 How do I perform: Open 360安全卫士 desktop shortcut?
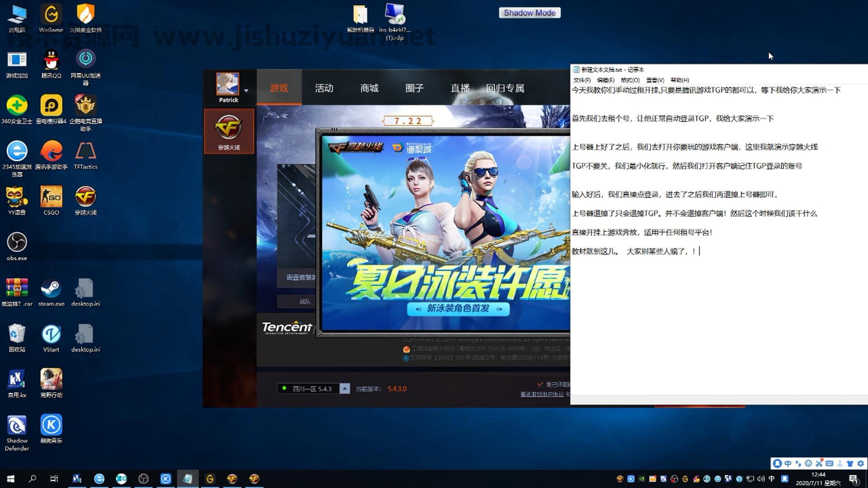[17, 109]
